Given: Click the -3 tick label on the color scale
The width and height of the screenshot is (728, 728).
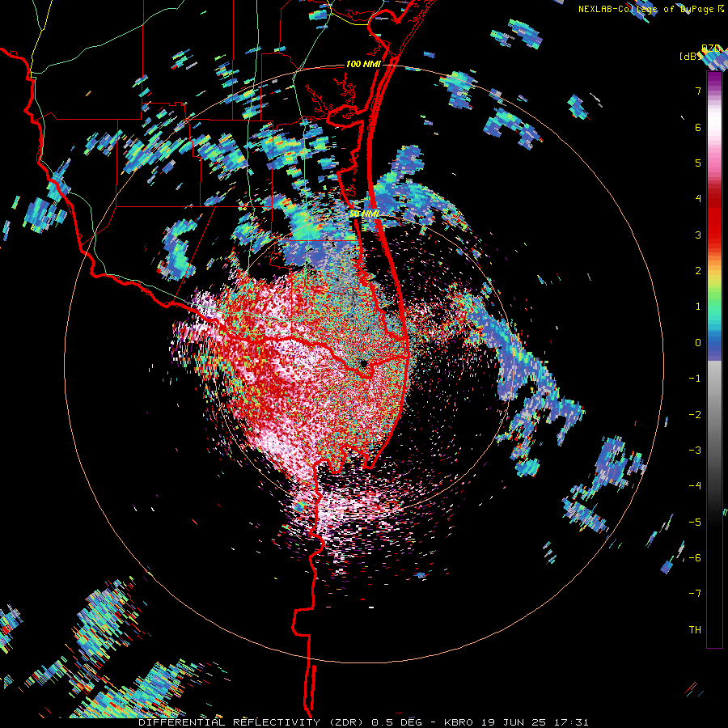Looking at the screenshot, I should coord(695,451).
